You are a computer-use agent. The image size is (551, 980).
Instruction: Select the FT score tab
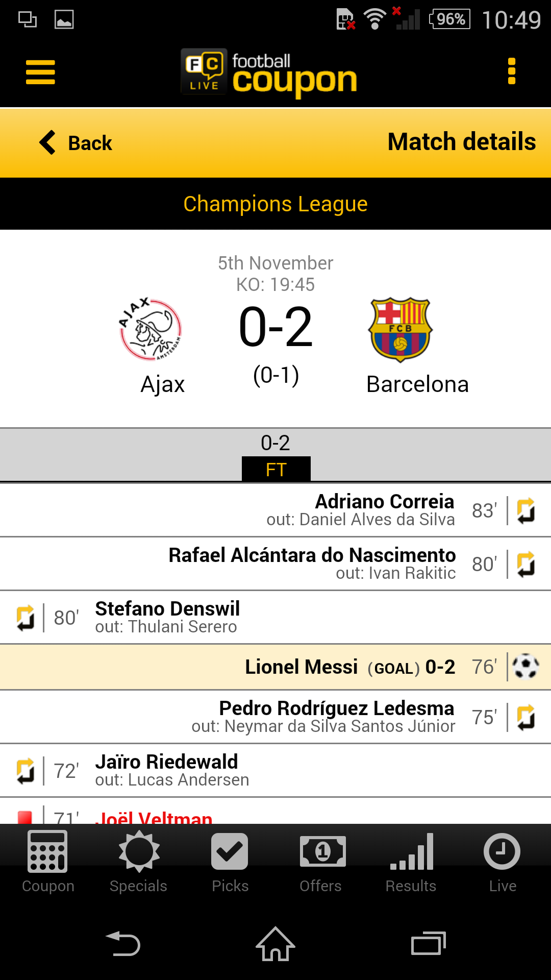(276, 469)
